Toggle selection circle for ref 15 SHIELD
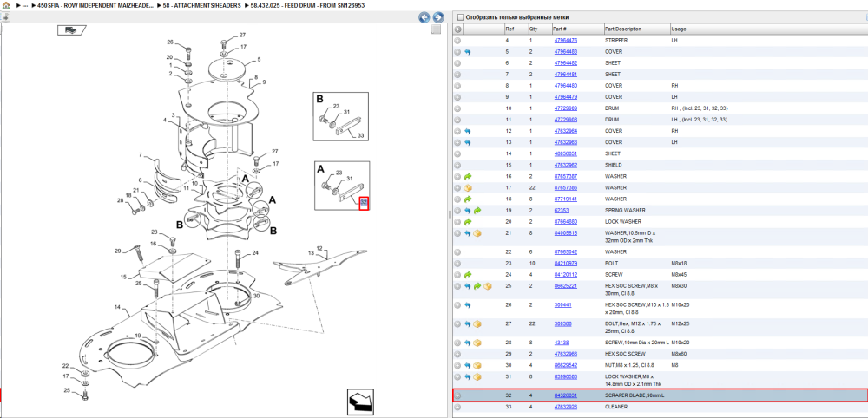868x418 pixels. tap(457, 166)
